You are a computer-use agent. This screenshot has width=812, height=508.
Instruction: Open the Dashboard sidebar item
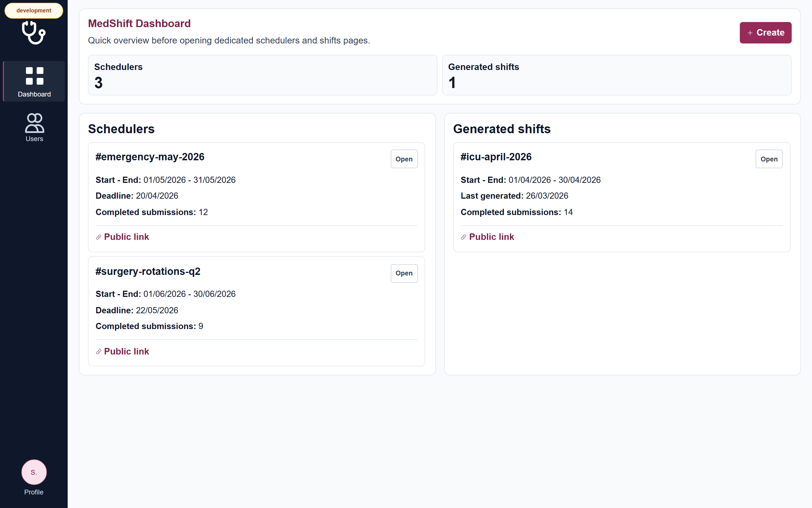coord(34,81)
